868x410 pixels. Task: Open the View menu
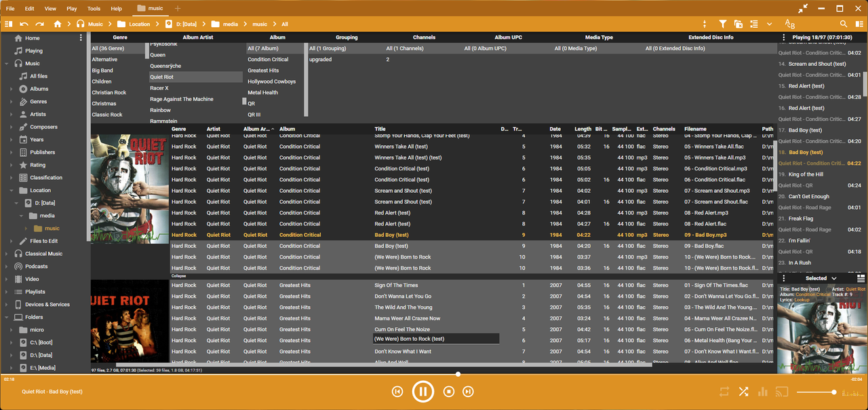tap(50, 9)
